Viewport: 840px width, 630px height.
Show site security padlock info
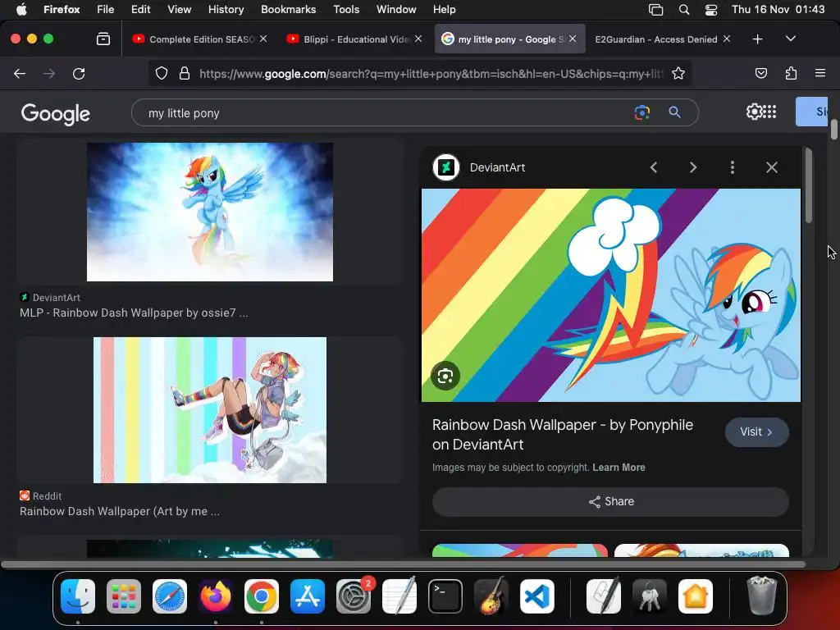click(x=185, y=73)
